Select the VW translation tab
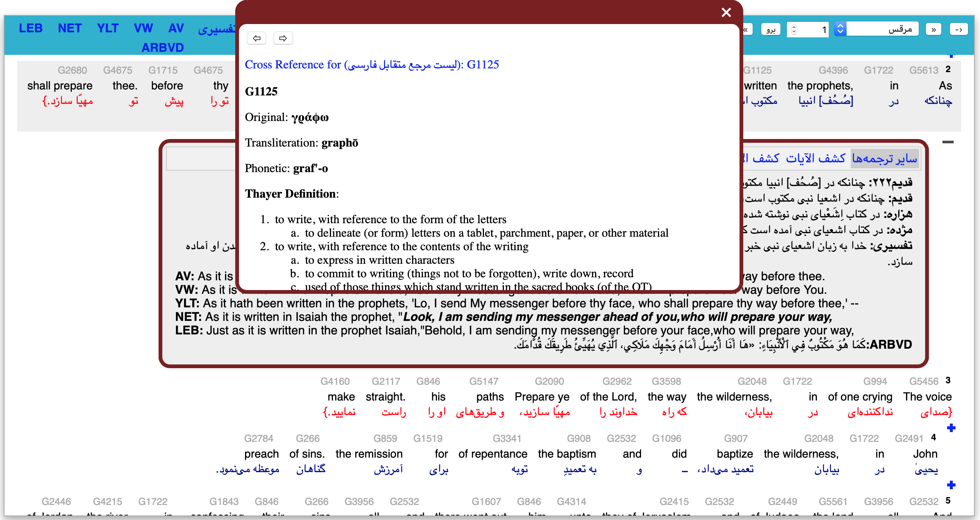This screenshot has height=520, width=980. (144, 28)
